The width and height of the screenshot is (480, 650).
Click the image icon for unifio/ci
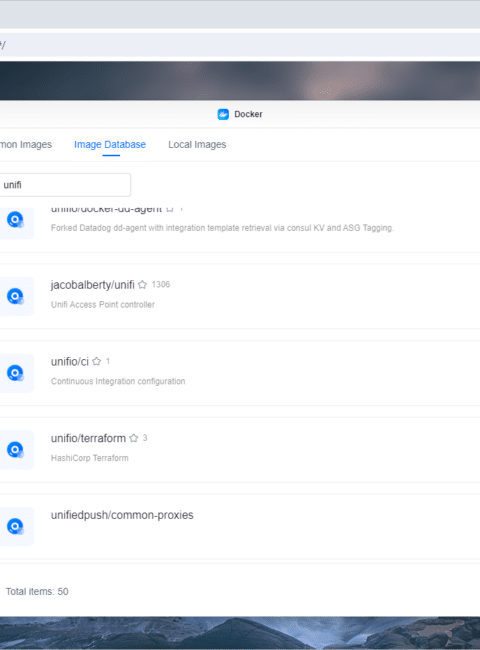click(16, 373)
